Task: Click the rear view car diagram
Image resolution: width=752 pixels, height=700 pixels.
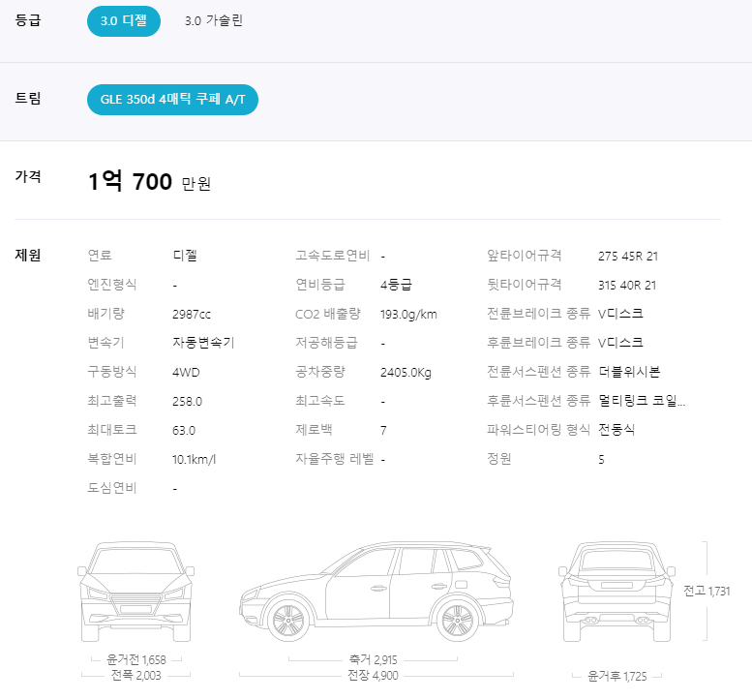Action: (617, 592)
